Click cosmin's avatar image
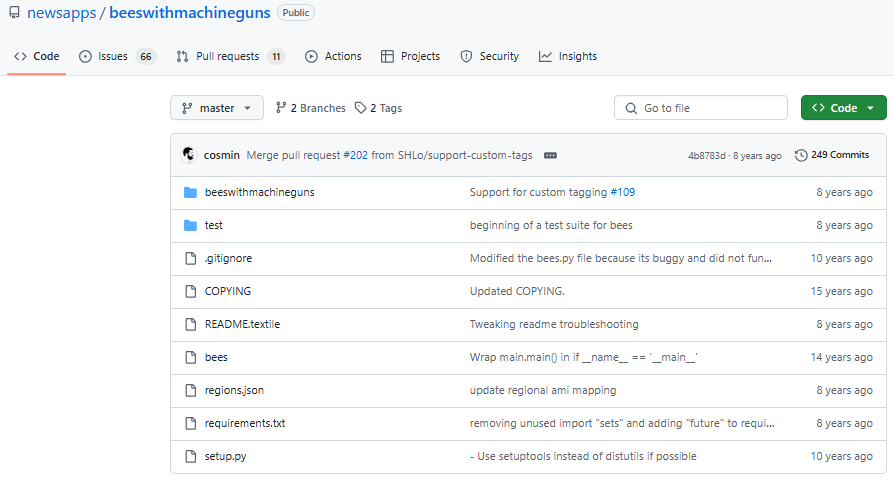The image size is (894, 482). pos(189,155)
